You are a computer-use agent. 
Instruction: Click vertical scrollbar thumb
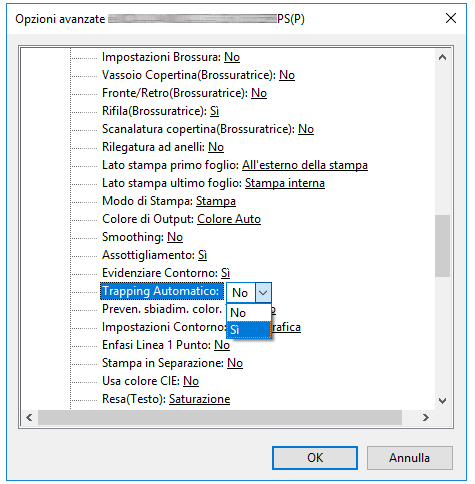[x=442, y=246]
